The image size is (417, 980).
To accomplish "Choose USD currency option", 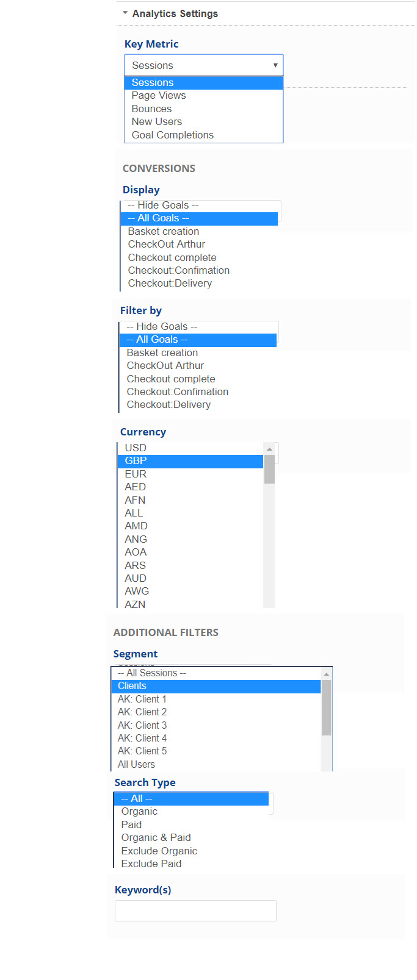I will (x=136, y=448).
